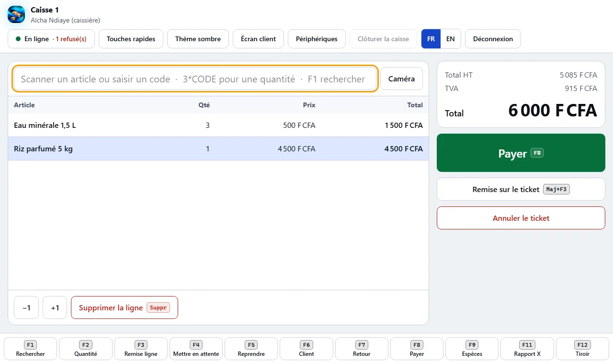Screen dimensions: 613x364
Task: Switch language to EN
Action: coord(451,39)
